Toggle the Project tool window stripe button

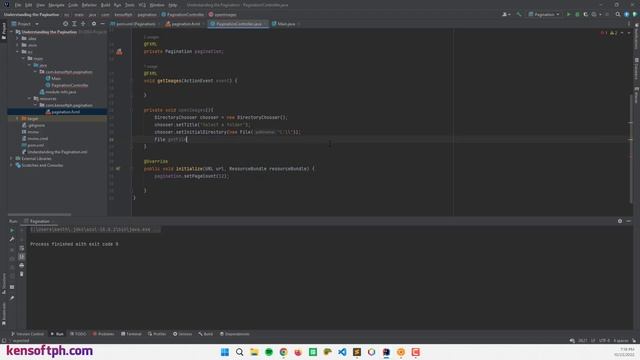[4, 31]
